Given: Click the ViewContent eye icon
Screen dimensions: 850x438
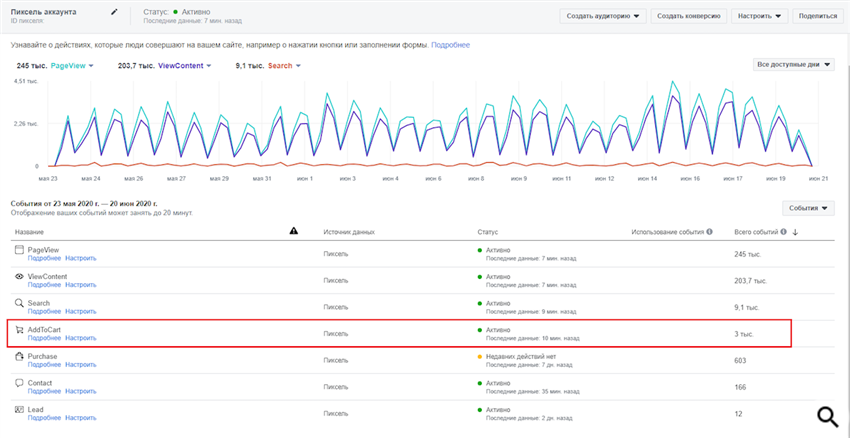Looking at the screenshot, I should (x=19, y=276).
